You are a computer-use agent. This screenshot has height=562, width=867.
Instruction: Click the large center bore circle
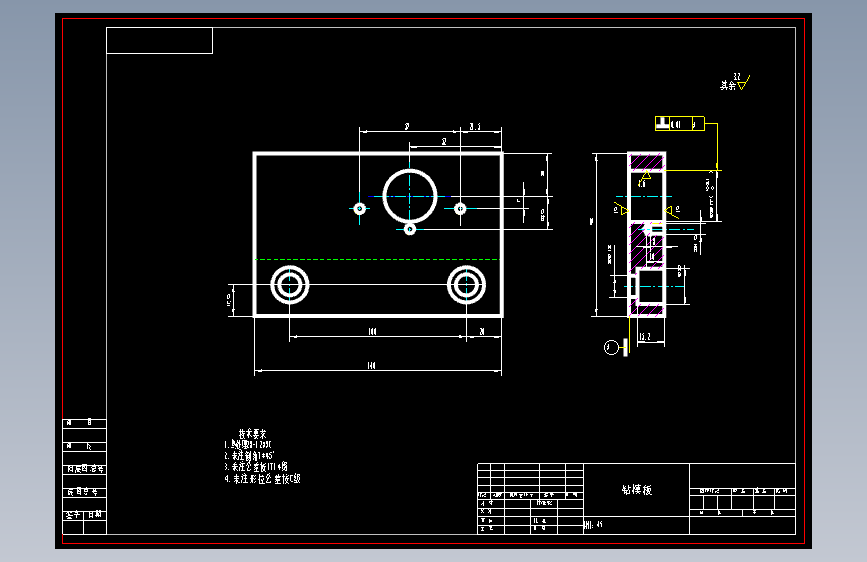[410, 196]
